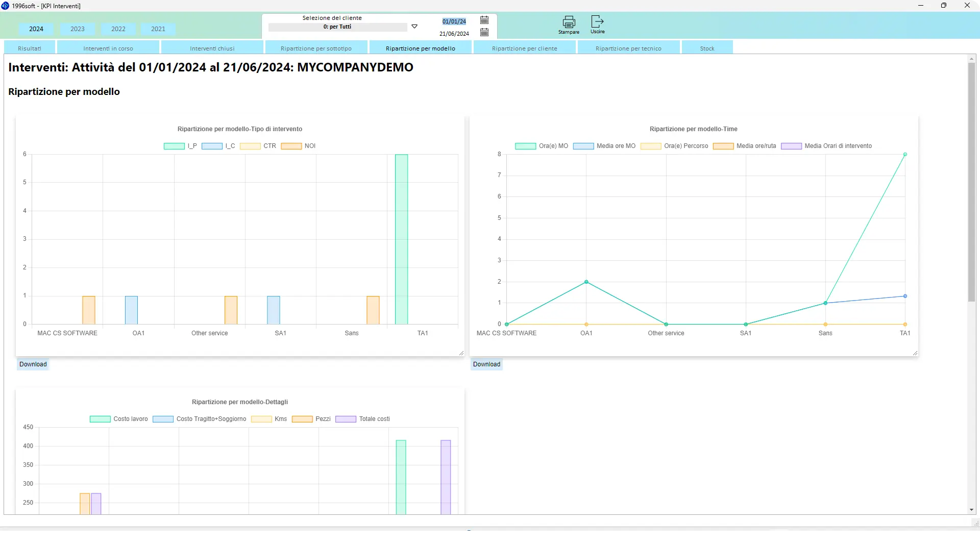Open Ripartizione per modello tab
Screen dimensions: 980x546
click(421, 48)
